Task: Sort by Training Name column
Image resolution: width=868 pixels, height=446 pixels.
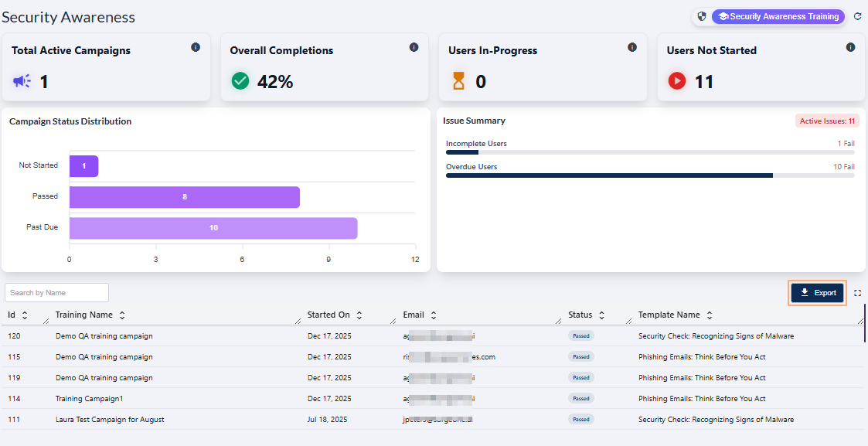Action: (122, 315)
